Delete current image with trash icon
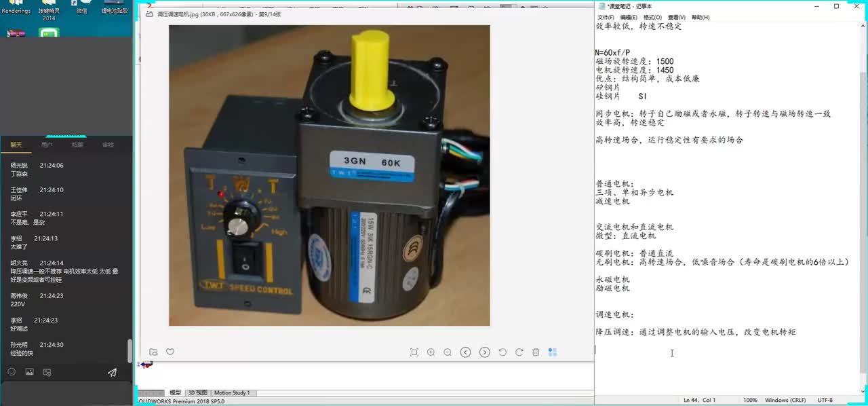The image size is (868, 406). pos(536,352)
